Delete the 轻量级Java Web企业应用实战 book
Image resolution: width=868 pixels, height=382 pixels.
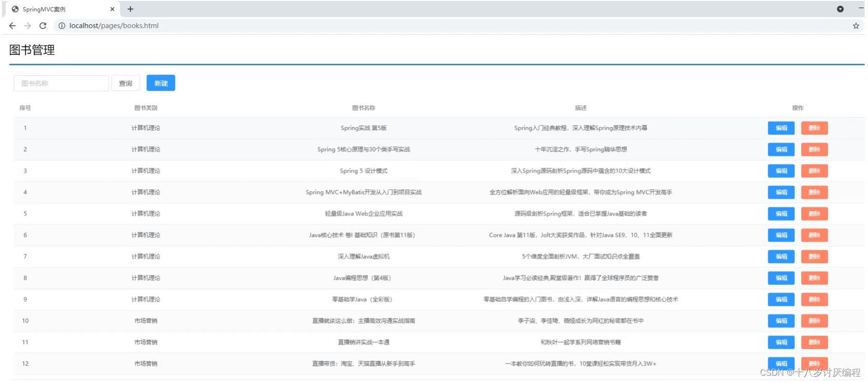pos(814,214)
